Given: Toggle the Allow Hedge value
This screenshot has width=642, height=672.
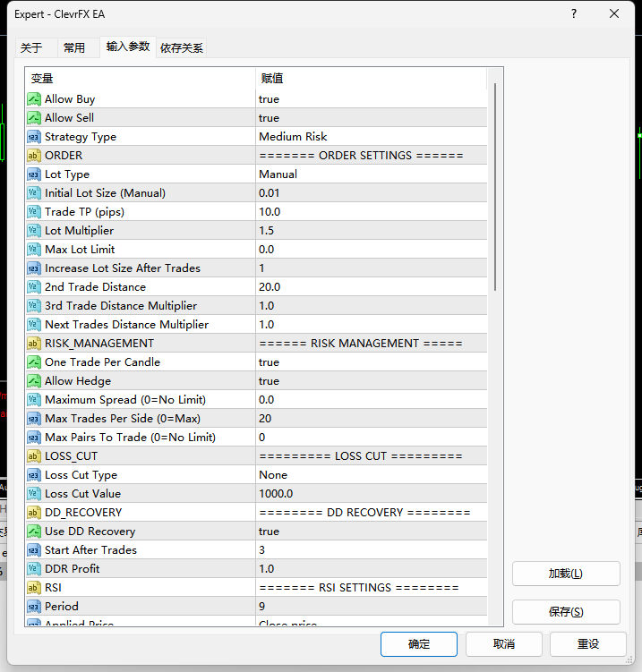Looking at the screenshot, I should [x=372, y=381].
